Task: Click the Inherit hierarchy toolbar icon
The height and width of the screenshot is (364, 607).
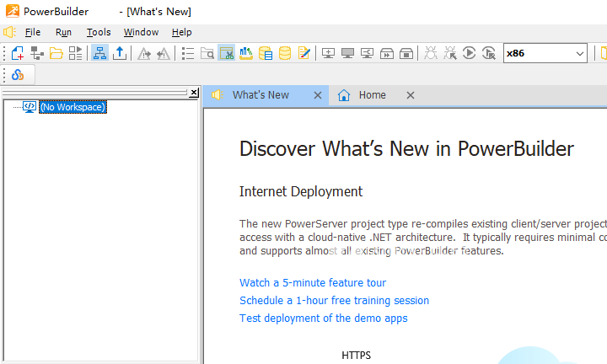Action: tap(37, 53)
